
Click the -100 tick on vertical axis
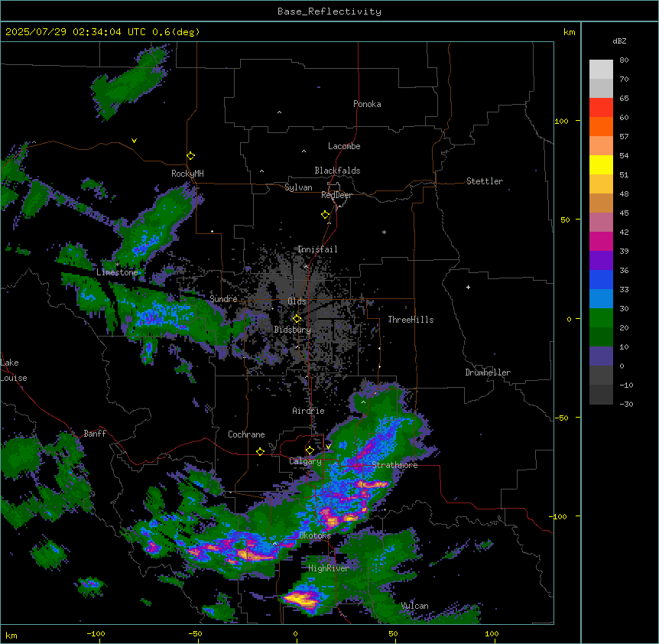[x=558, y=516]
